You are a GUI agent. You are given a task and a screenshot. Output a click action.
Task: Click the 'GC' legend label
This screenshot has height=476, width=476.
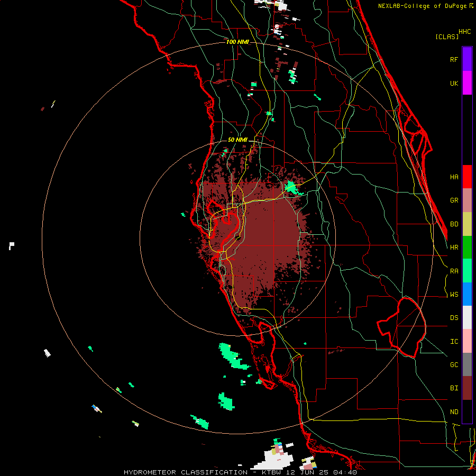(454, 365)
